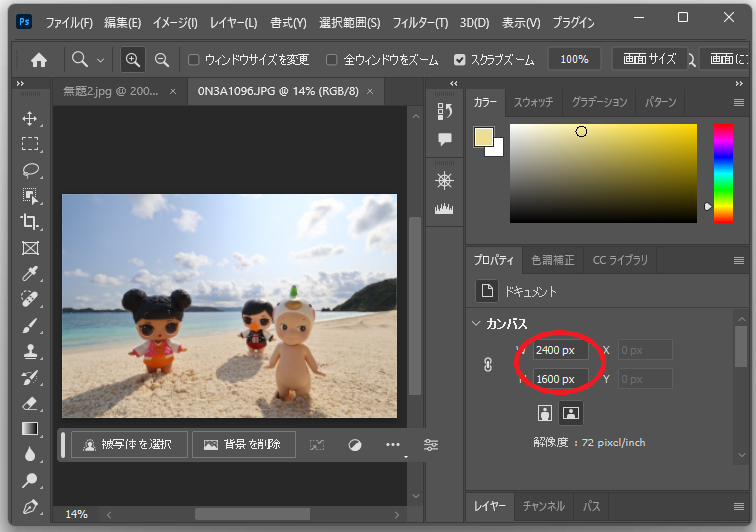The height and width of the screenshot is (532, 756).
Task: Select the Pen tool
Action: click(30, 507)
